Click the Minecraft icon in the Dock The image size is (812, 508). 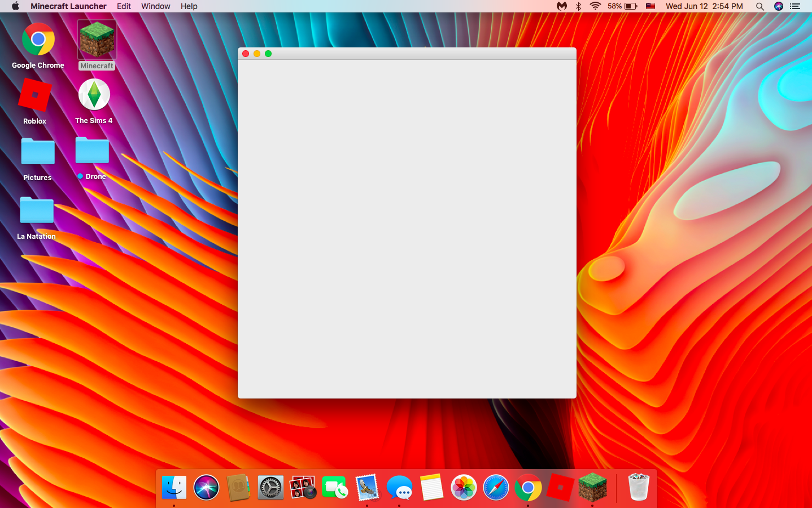pyautogui.click(x=592, y=488)
